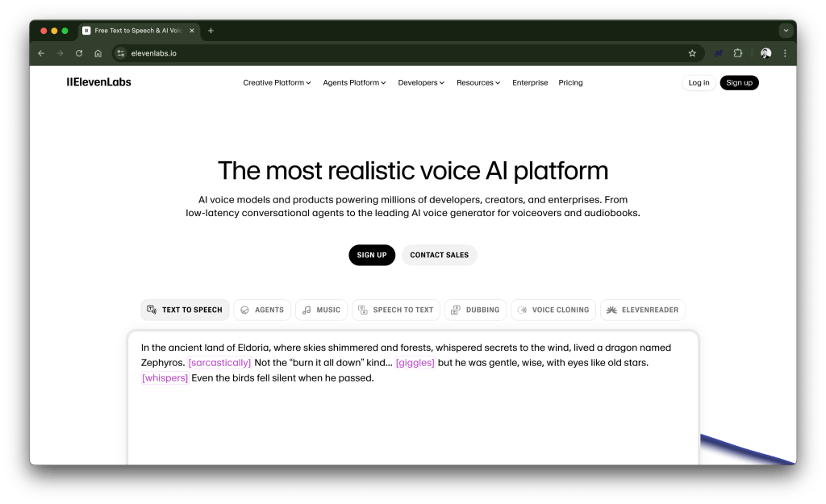Screen dimensions: 826x504
Task: View site information icon in address bar
Action: tap(121, 53)
